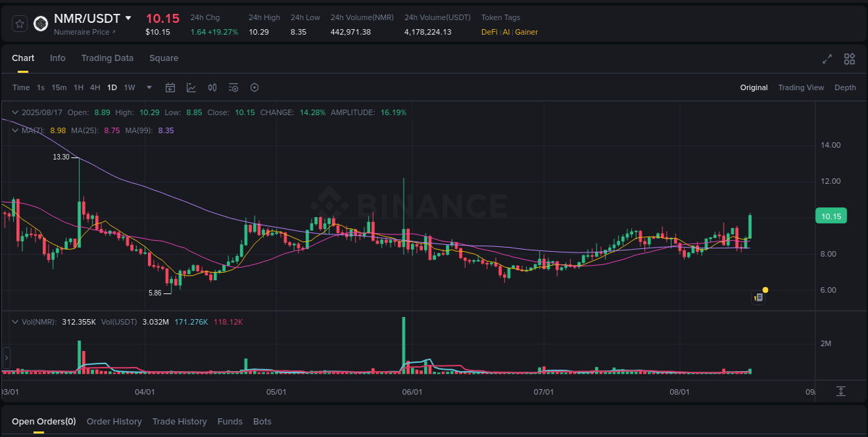
Task: Open the extra time interval dropdown
Action: point(149,87)
